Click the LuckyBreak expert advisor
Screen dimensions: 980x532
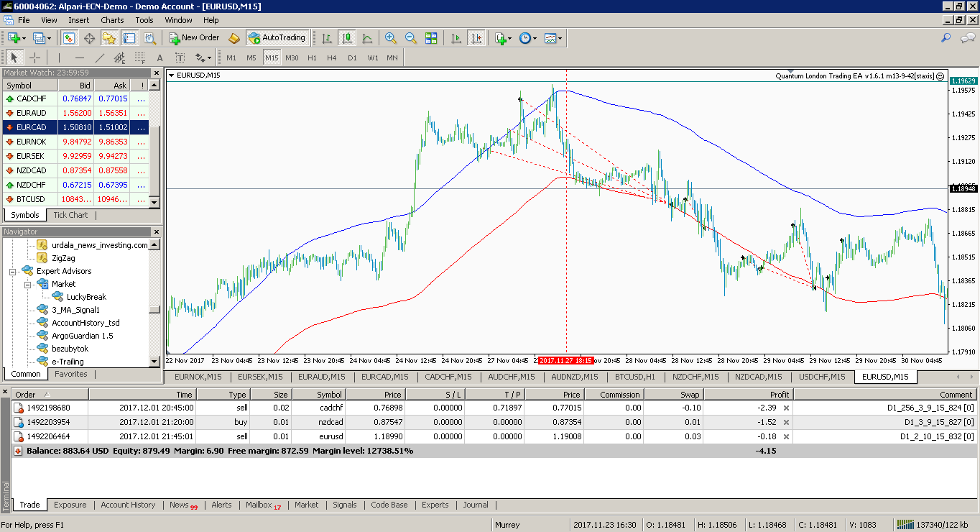point(86,297)
